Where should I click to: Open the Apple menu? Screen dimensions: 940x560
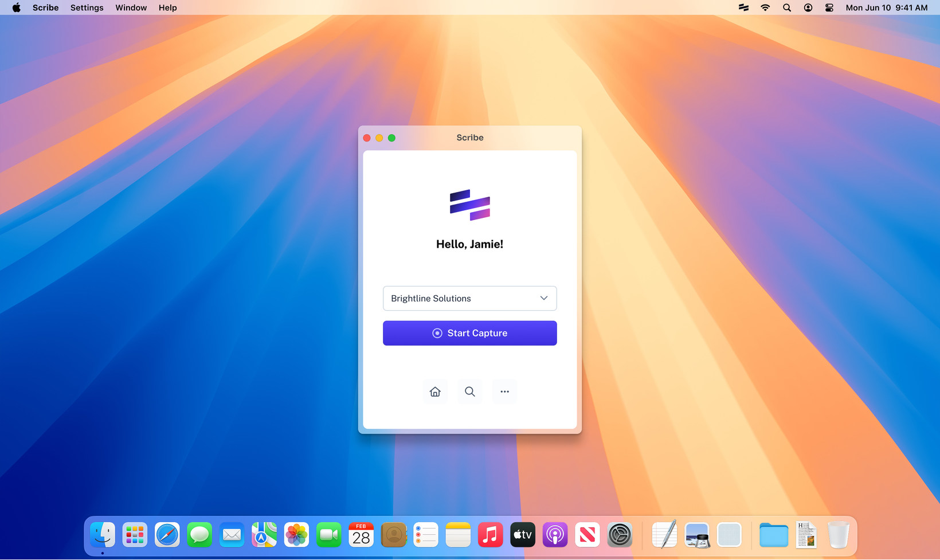[16, 7]
